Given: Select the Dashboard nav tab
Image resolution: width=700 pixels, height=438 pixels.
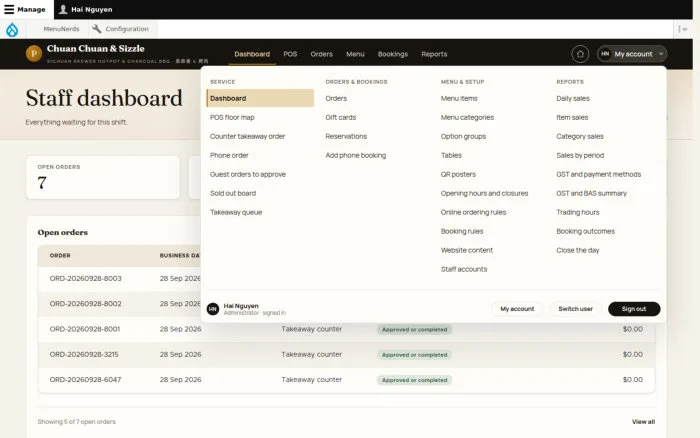Looking at the screenshot, I should (252, 54).
